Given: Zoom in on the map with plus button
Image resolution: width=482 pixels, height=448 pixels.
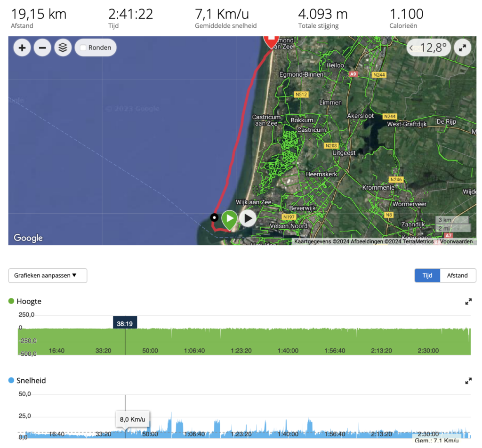Looking at the screenshot, I should 22,48.
